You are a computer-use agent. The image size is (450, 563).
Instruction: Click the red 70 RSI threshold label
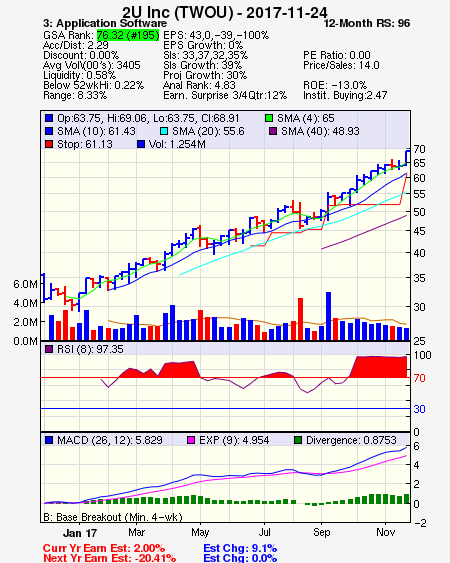point(419,378)
